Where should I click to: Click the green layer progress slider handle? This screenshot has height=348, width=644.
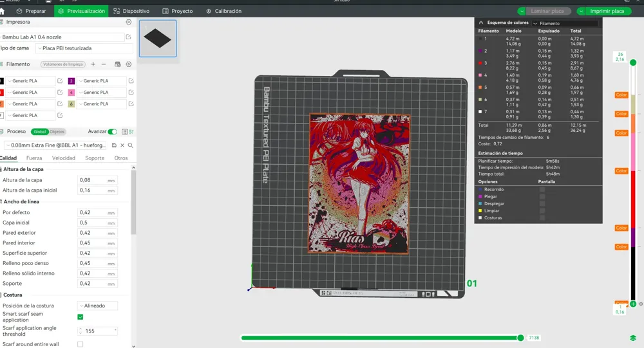pyautogui.click(x=520, y=338)
